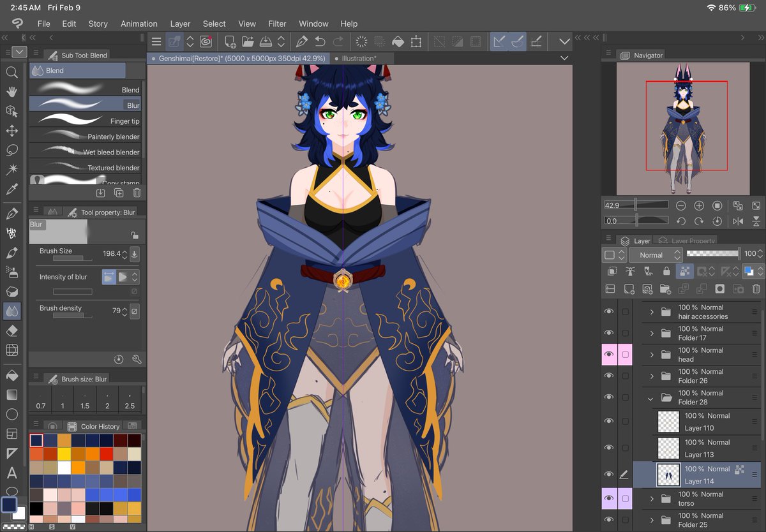The width and height of the screenshot is (766, 532).
Task: Select the Text tool
Action: pos(11,473)
